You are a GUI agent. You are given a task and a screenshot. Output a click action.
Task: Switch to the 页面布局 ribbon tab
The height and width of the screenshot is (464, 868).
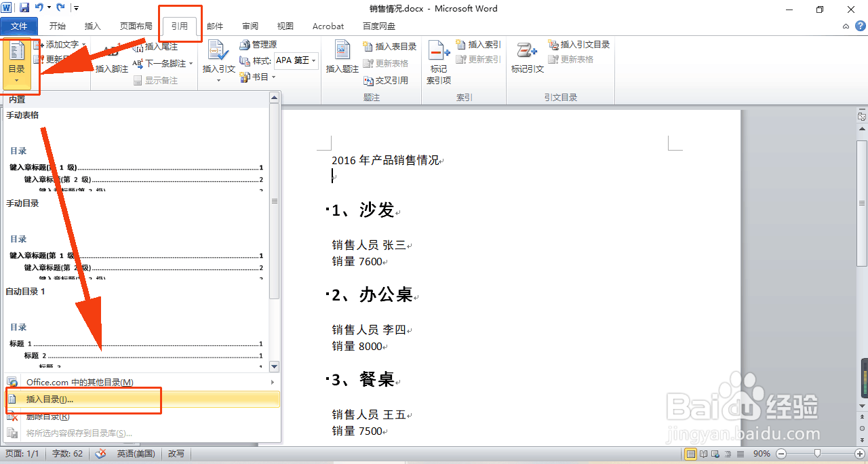[x=136, y=26]
